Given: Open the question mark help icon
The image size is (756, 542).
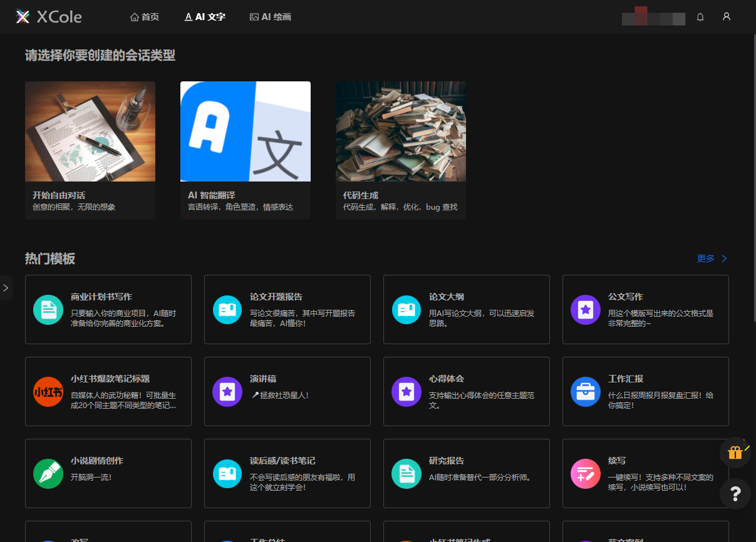Looking at the screenshot, I should (x=735, y=494).
